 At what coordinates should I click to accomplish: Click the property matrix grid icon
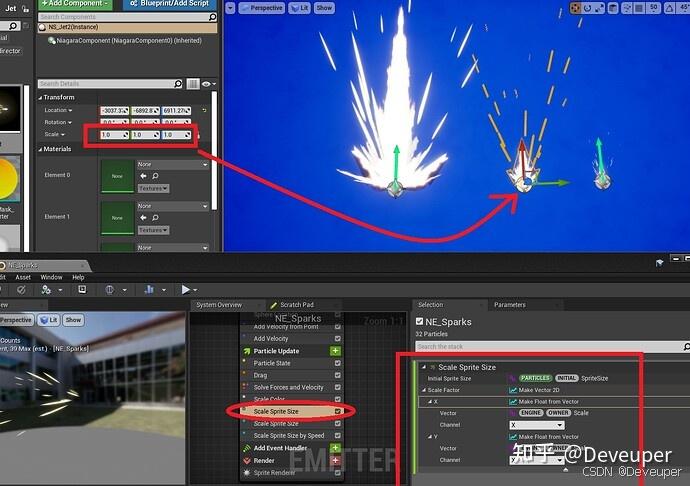coord(193,84)
